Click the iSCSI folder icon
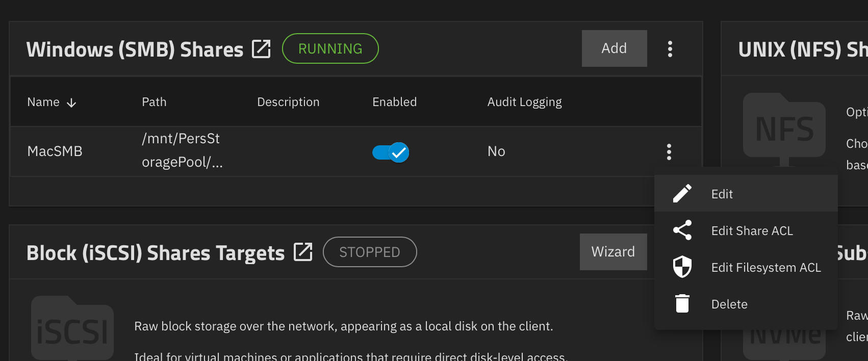 (72, 329)
